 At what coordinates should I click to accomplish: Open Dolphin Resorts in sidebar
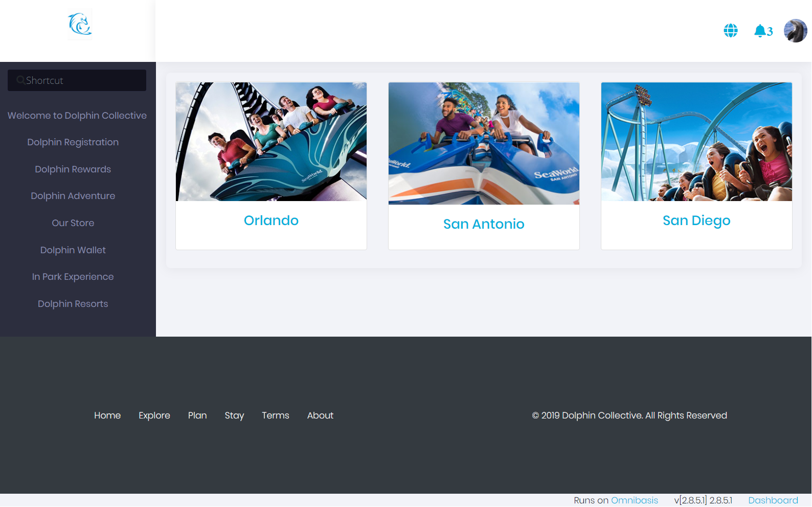pos(73,304)
